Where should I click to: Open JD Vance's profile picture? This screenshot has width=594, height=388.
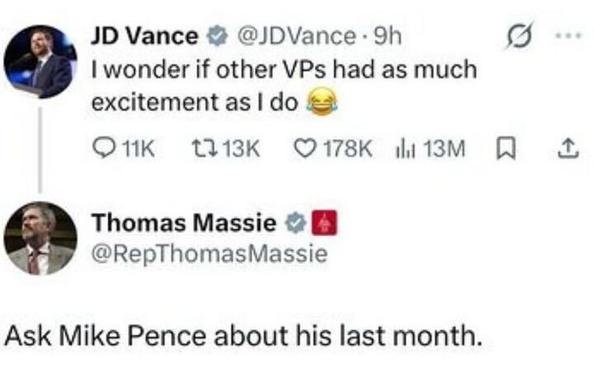(x=41, y=62)
